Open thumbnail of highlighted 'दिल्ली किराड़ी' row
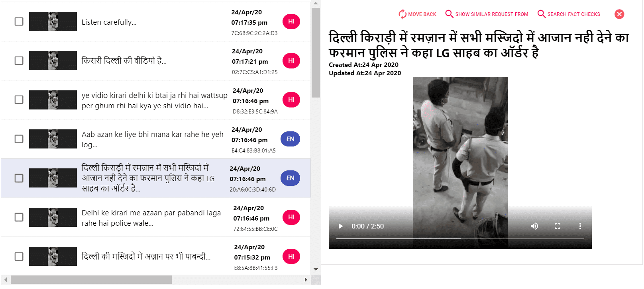644x289 pixels. point(53,178)
